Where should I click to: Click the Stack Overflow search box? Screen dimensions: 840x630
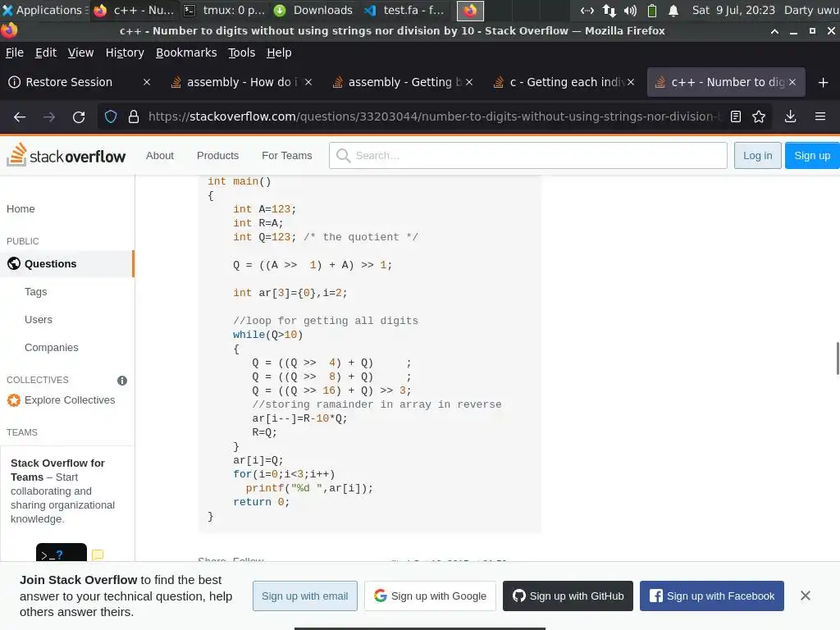[x=528, y=155]
